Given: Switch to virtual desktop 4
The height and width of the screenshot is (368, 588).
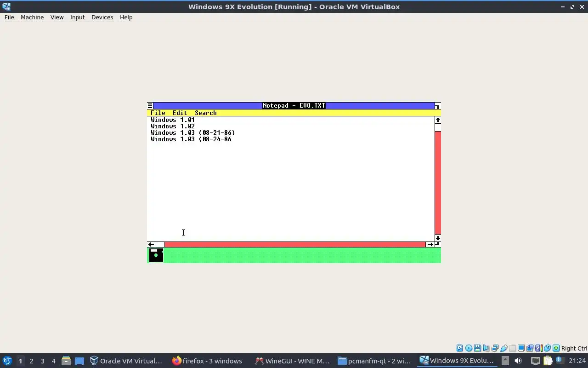Looking at the screenshot, I should 54,361.
